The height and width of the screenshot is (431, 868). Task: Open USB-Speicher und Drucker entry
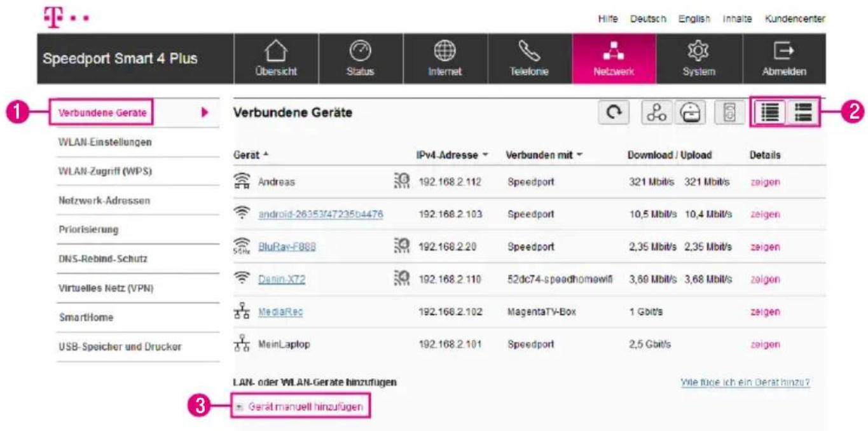pyautogui.click(x=138, y=346)
